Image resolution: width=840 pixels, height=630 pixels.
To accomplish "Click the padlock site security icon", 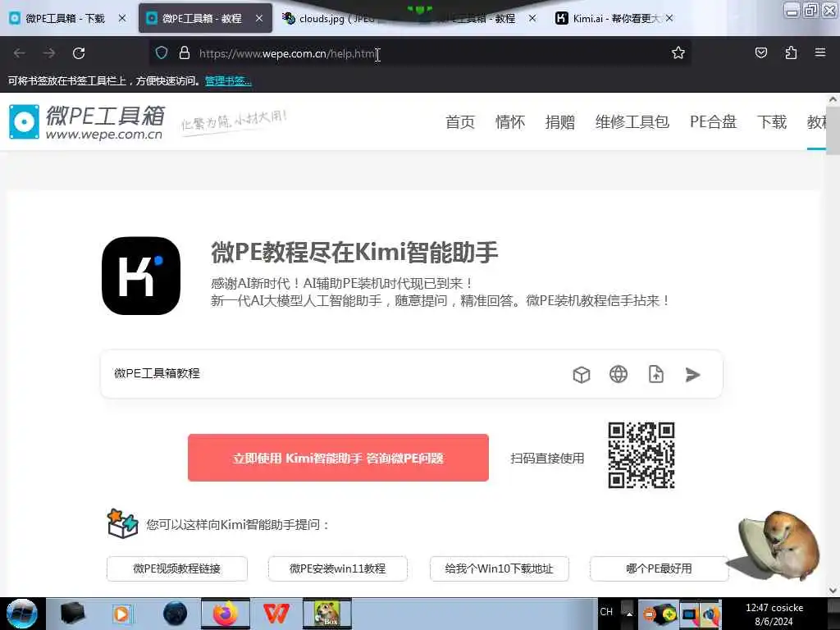I will point(185,53).
